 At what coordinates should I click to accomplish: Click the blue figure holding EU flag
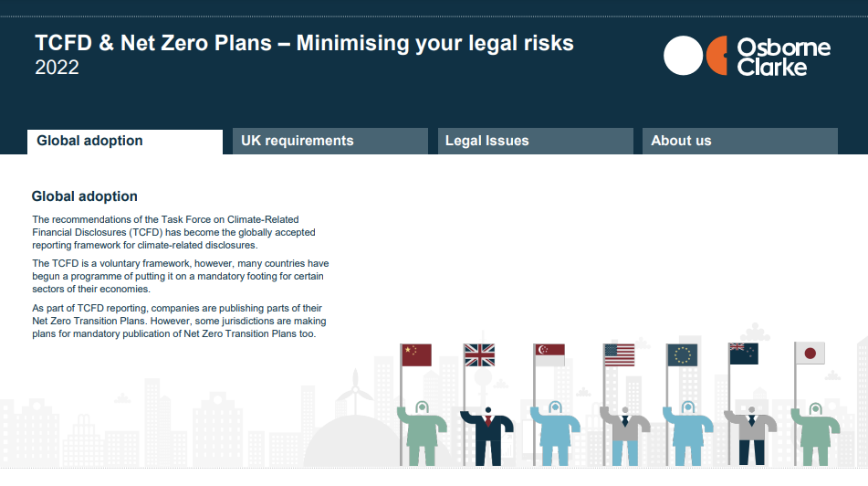point(687,433)
